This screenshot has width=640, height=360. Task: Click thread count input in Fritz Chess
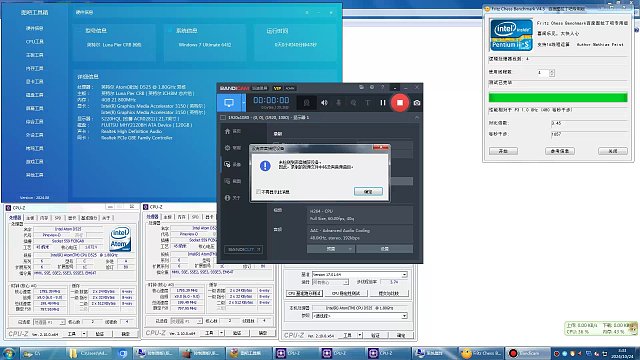click(543, 73)
